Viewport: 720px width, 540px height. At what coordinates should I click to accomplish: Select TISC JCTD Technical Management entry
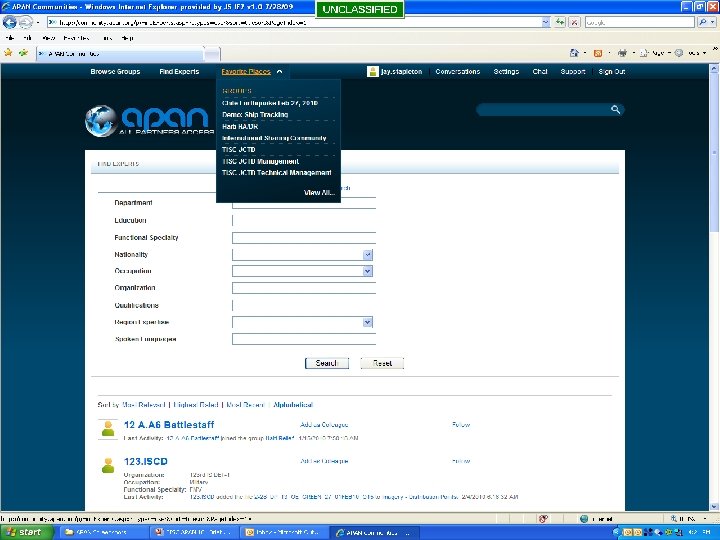tap(277, 173)
